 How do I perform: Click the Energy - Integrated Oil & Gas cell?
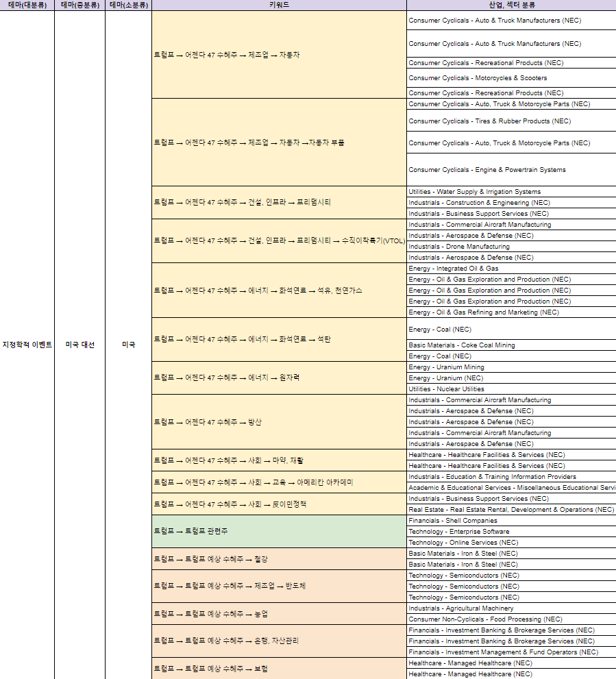point(511,269)
